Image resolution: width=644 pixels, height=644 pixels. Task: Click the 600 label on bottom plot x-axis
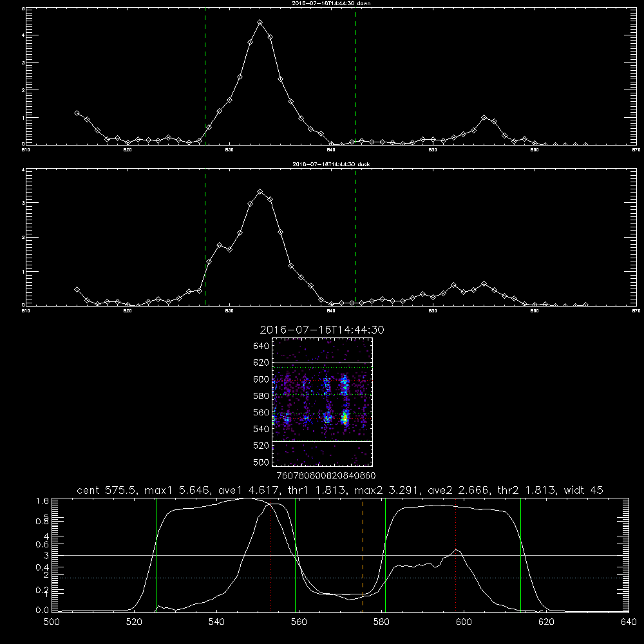click(x=464, y=622)
